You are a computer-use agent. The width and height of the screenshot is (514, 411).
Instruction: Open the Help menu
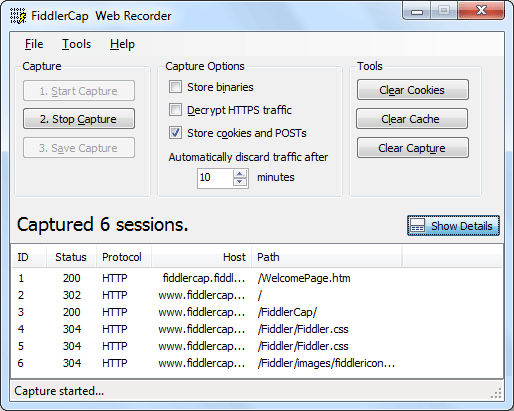122,44
